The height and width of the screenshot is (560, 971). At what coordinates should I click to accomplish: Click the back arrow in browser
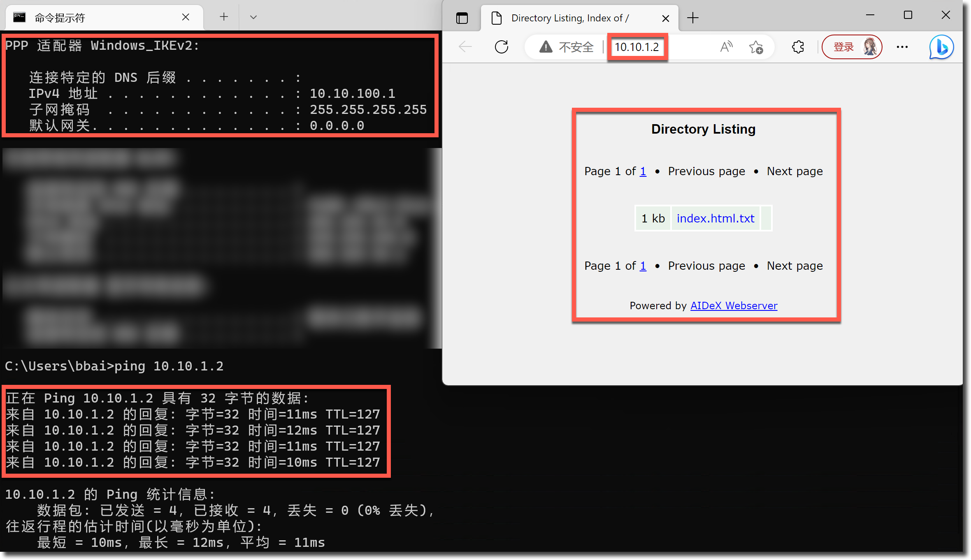coord(465,47)
